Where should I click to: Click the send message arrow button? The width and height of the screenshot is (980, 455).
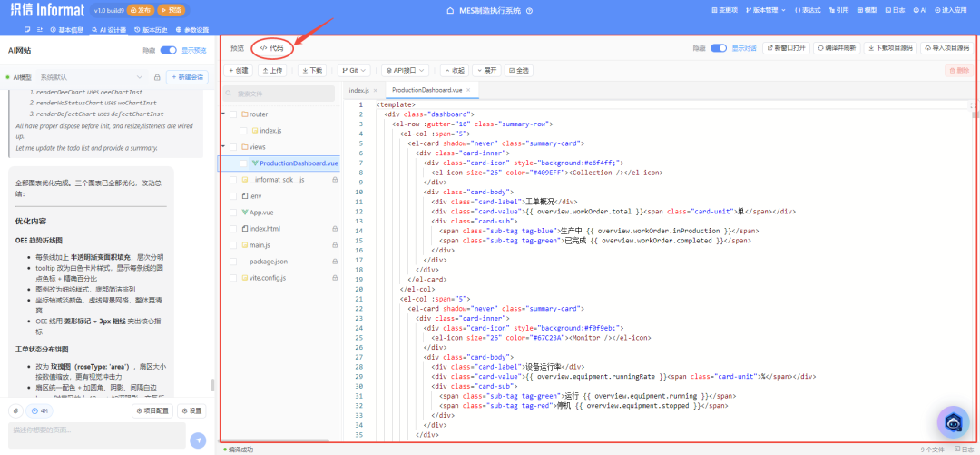coord(198,440)
